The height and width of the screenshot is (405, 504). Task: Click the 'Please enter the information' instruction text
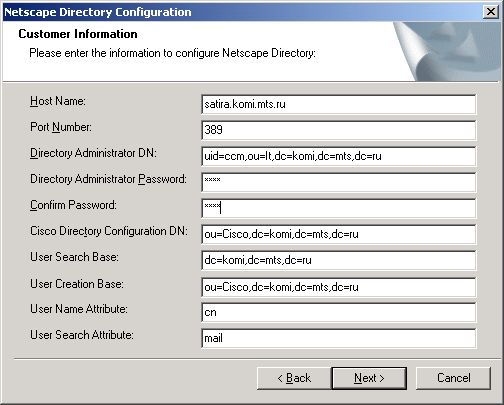(172, 53)
